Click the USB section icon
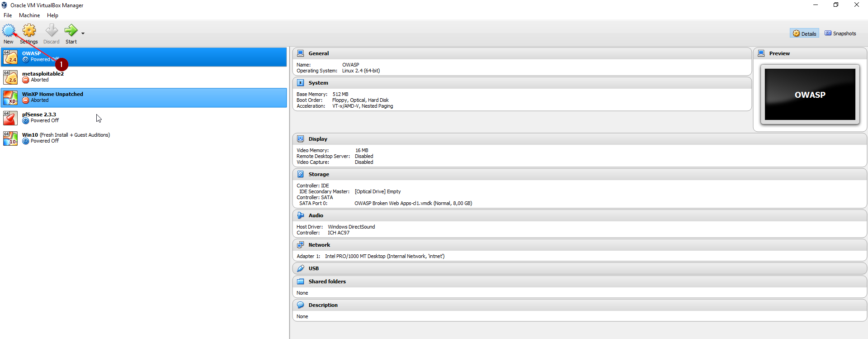Screen dimensions: 868x339 301,268
